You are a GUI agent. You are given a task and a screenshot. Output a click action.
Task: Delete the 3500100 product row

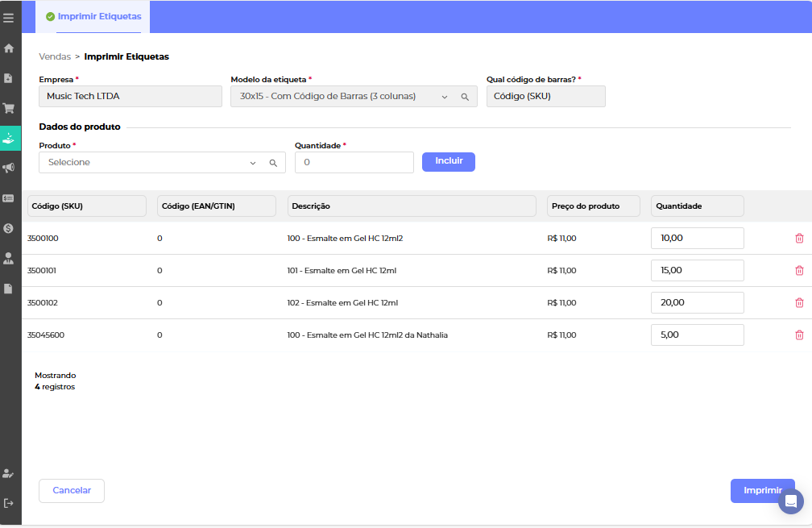click(799, 239)
